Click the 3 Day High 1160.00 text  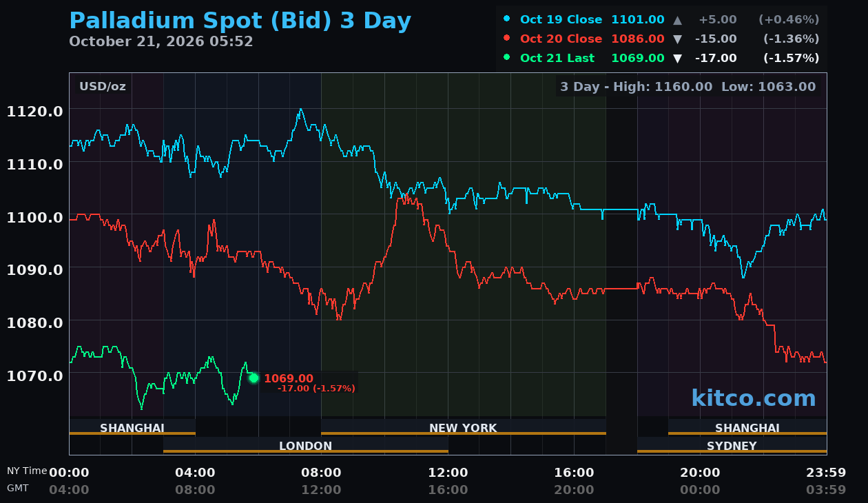(x=636, y=87)
